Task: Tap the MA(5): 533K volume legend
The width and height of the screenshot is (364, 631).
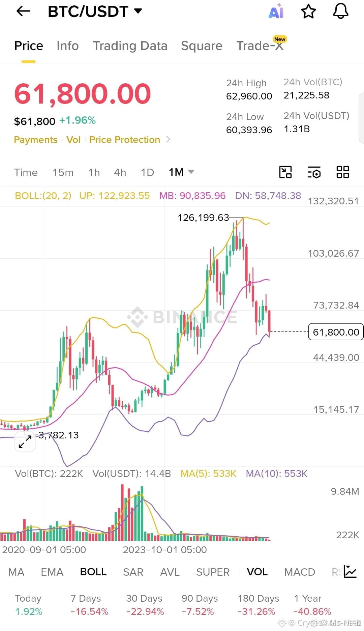Action: [x=208, y=474]
